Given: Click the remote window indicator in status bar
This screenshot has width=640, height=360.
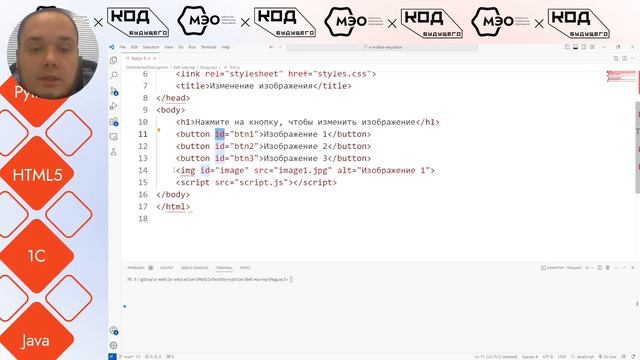Looking at the screenshot, I should [x=112, y=357].
